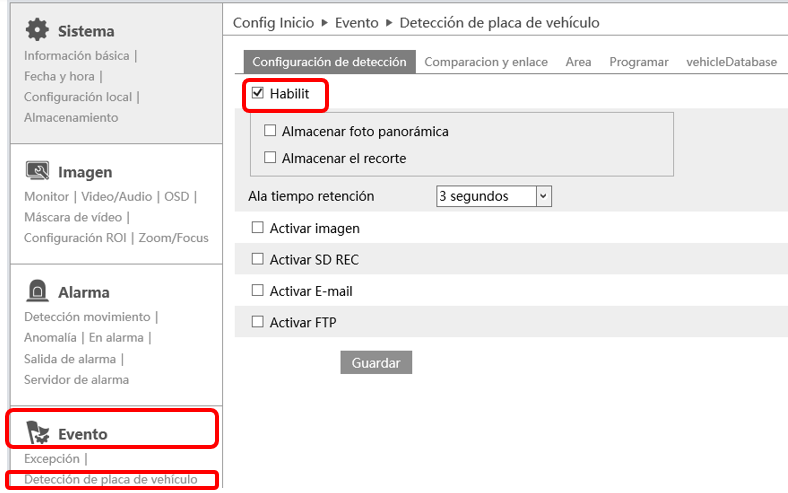This screenshot has height=493, width=788.
Task: Click the Guardar button
Action: (x=376, y=362)
